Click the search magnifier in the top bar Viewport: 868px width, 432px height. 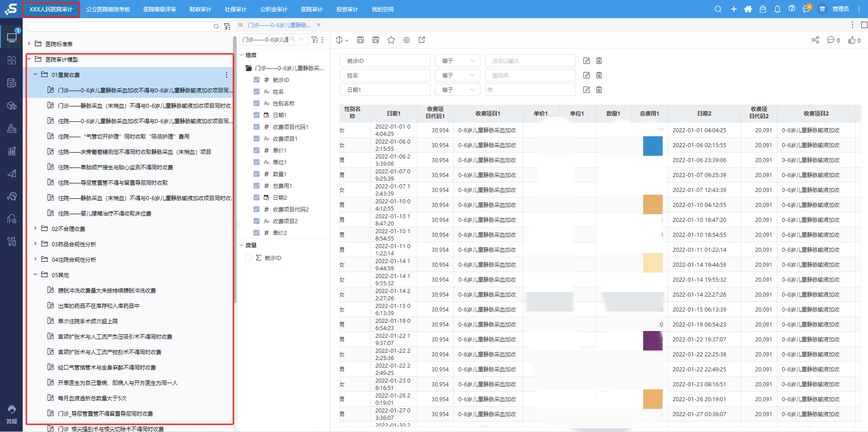coord(718,9)
